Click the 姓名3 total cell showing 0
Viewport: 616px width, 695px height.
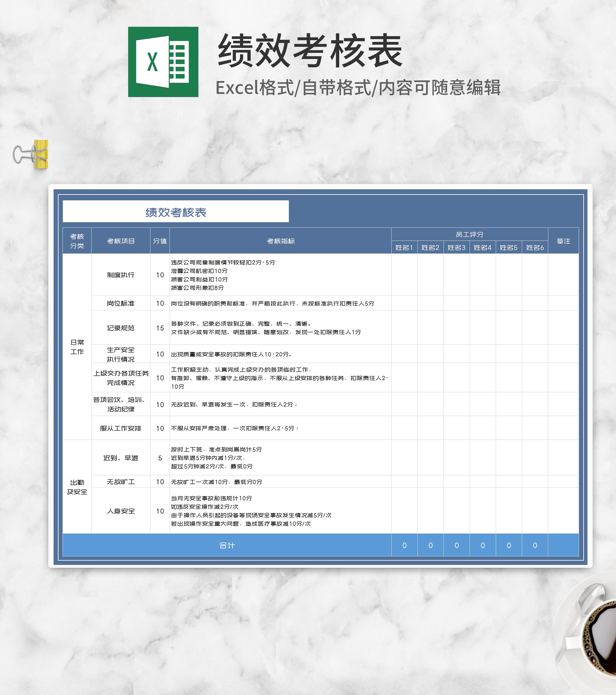pyautogui.click(x=456, y=545)
